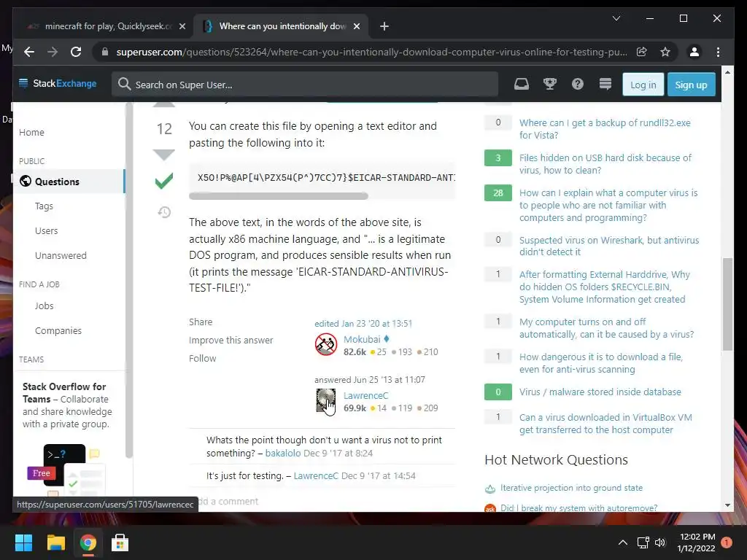This screenshot has height=560, width=747.
Task: Open Windows Start button
Action: point(23,542)
